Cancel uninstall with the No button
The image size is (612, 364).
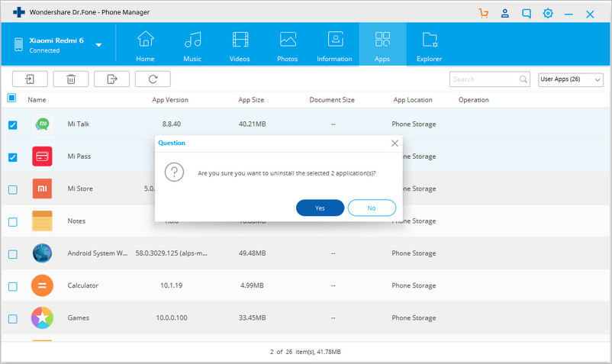372,208
